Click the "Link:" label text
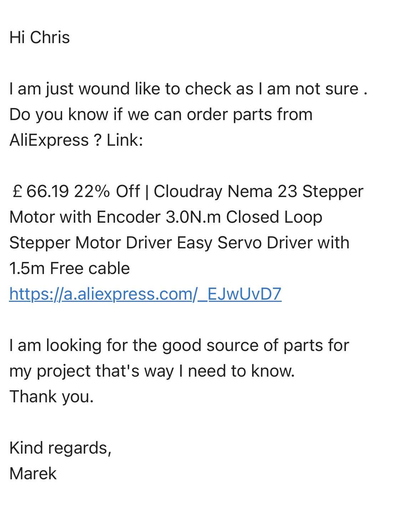Viewport: 393px width, 532px height. [x=125, y=140]
